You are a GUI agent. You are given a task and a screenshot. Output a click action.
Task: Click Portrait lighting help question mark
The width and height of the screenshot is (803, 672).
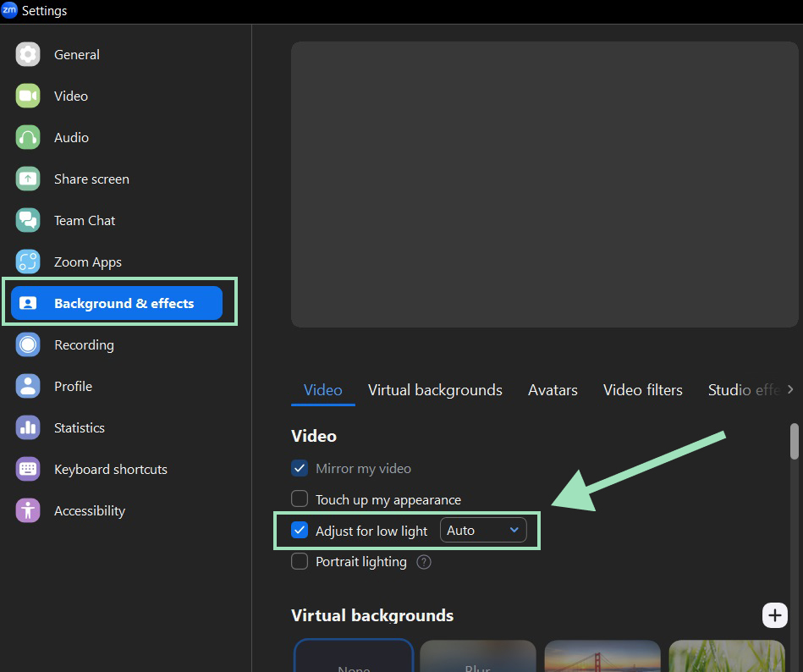[x=424, y=562]
